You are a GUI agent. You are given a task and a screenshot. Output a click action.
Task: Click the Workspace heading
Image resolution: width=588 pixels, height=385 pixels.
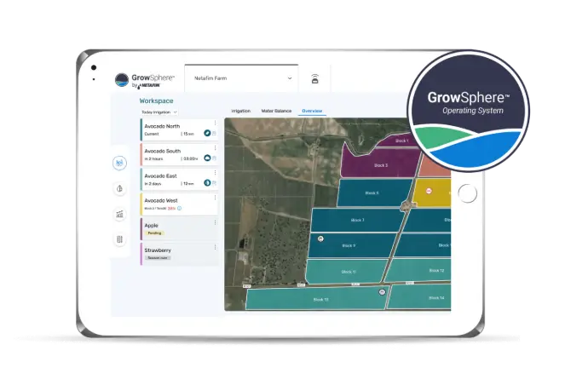(157, 101)
